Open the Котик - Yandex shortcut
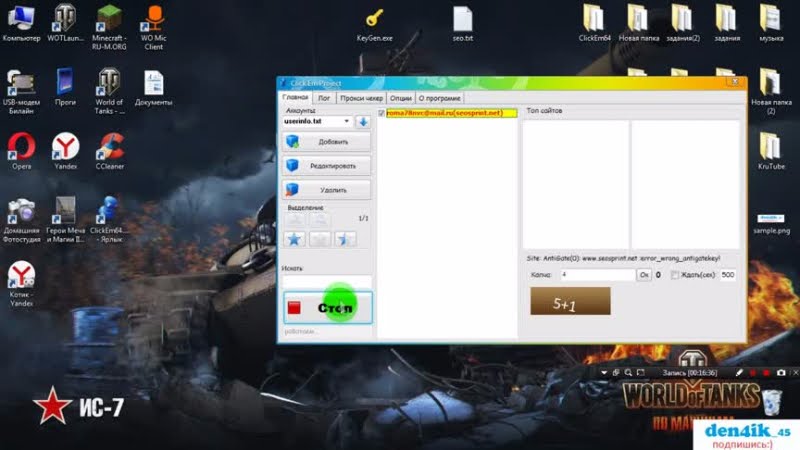This screenshot has width=800, height=450. 21,284
